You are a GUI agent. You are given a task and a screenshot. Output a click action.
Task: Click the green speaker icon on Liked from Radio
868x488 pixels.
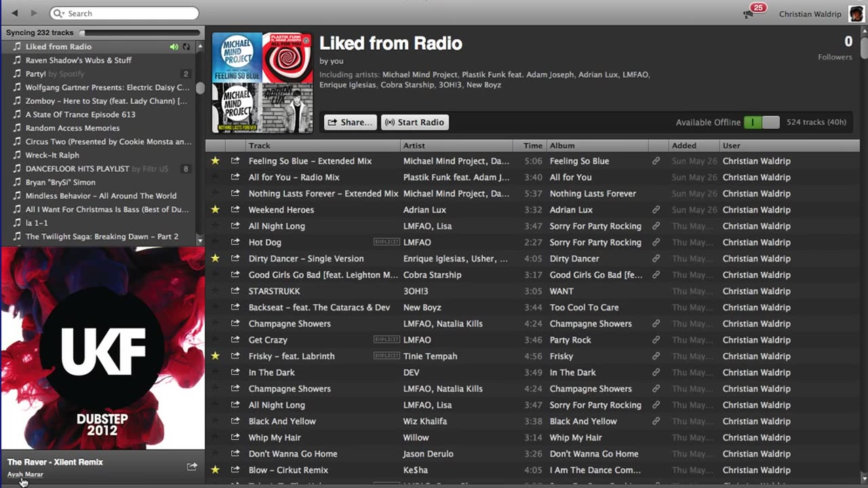174,47
